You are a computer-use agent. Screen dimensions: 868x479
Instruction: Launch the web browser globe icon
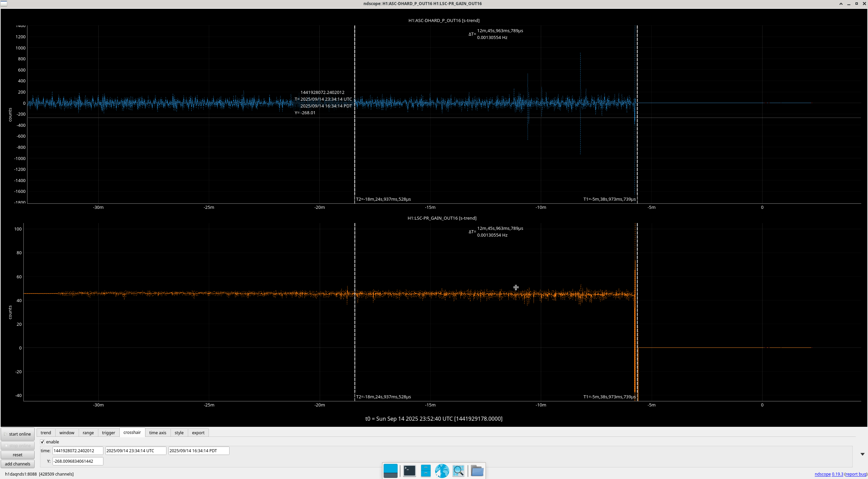click(442, 471)
